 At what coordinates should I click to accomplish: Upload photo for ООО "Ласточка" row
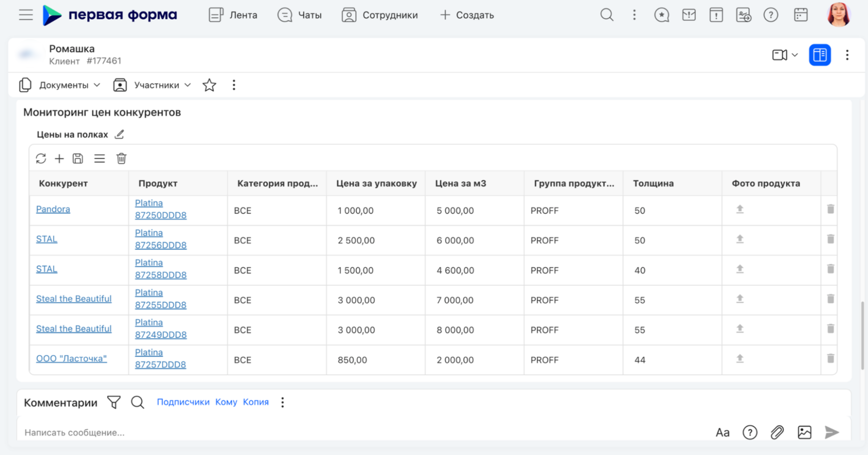[740, 358]
